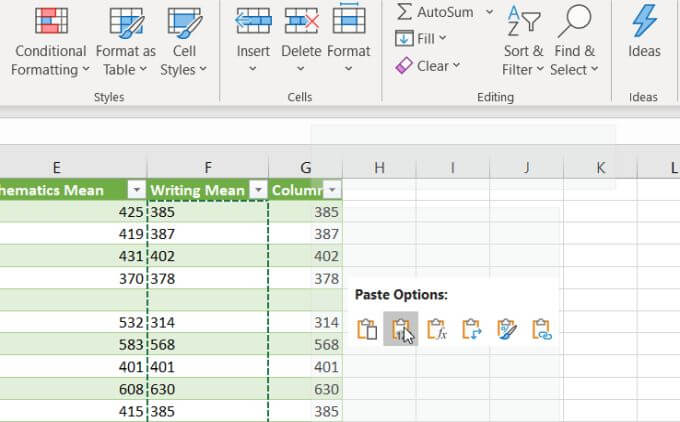Select the Paste Transpose option icon
This screenshot has height=422, width=680.
tap(471, 329)
